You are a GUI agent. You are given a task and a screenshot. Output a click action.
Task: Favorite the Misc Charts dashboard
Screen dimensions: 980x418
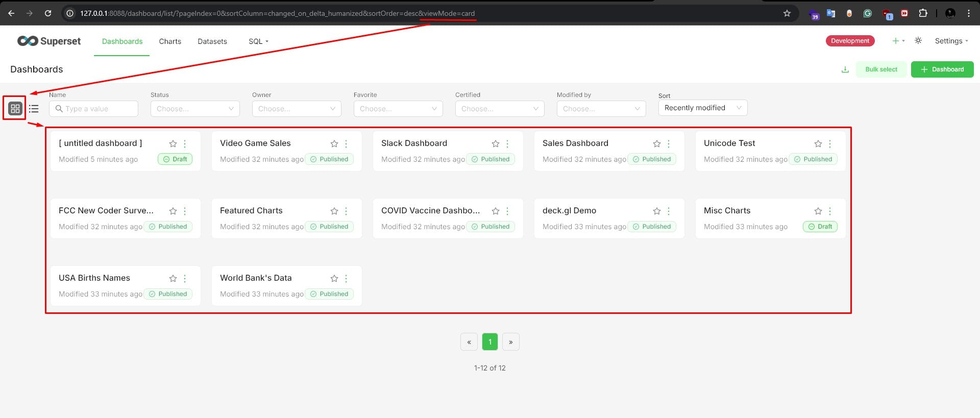pyautogui.click(x=818, y=211)
